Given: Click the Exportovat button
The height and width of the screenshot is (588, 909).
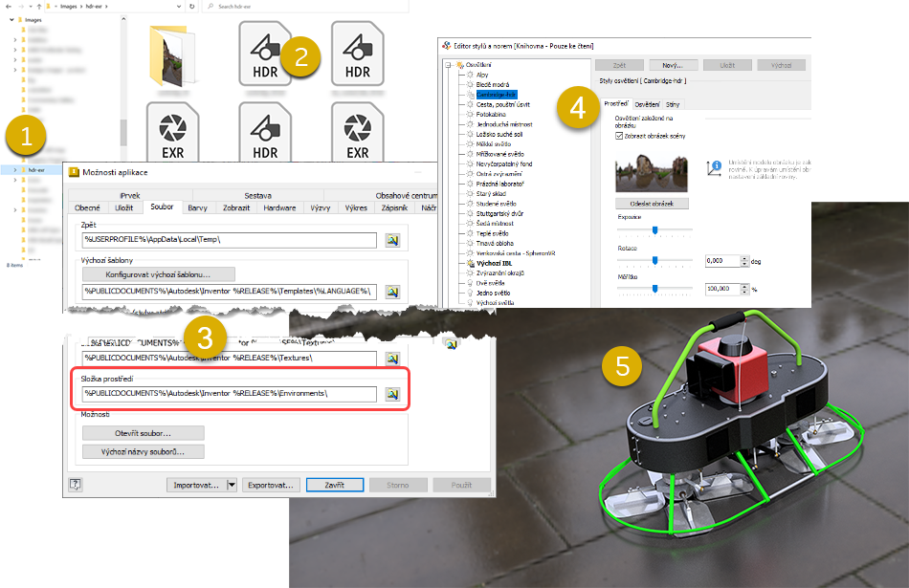Looking at the screenshot, I should [x=271, y=485].
